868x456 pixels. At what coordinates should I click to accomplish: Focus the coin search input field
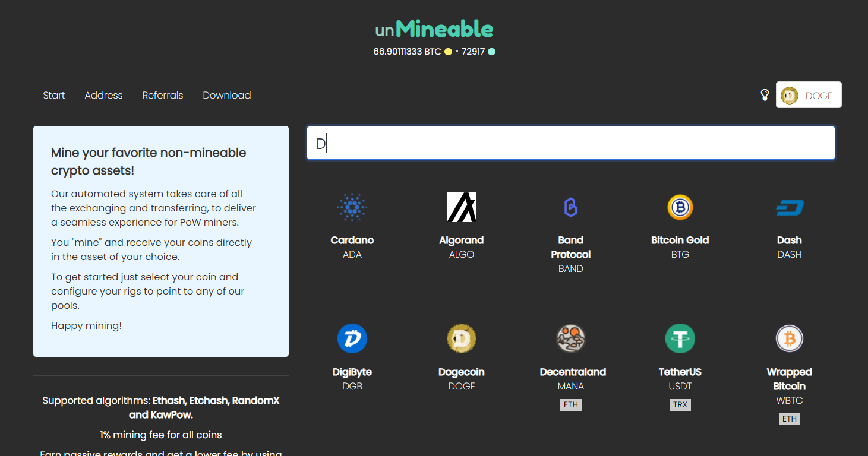(571, 143)
